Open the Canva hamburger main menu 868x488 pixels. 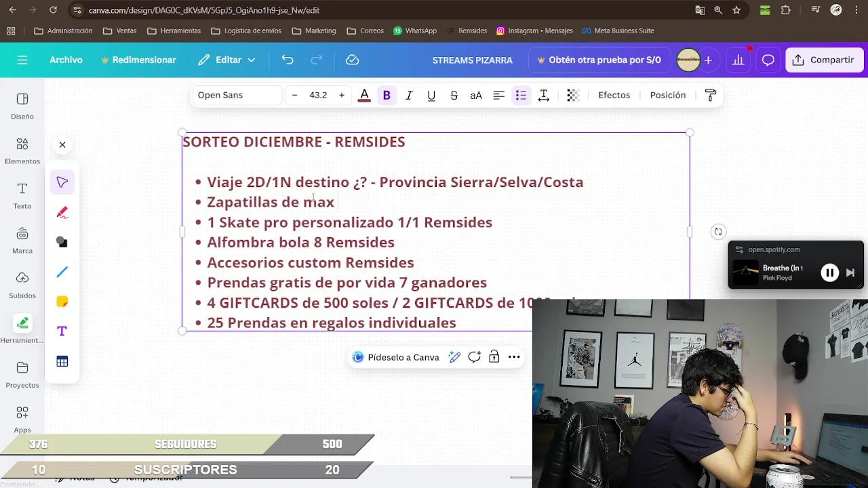(x=22, y=60)
